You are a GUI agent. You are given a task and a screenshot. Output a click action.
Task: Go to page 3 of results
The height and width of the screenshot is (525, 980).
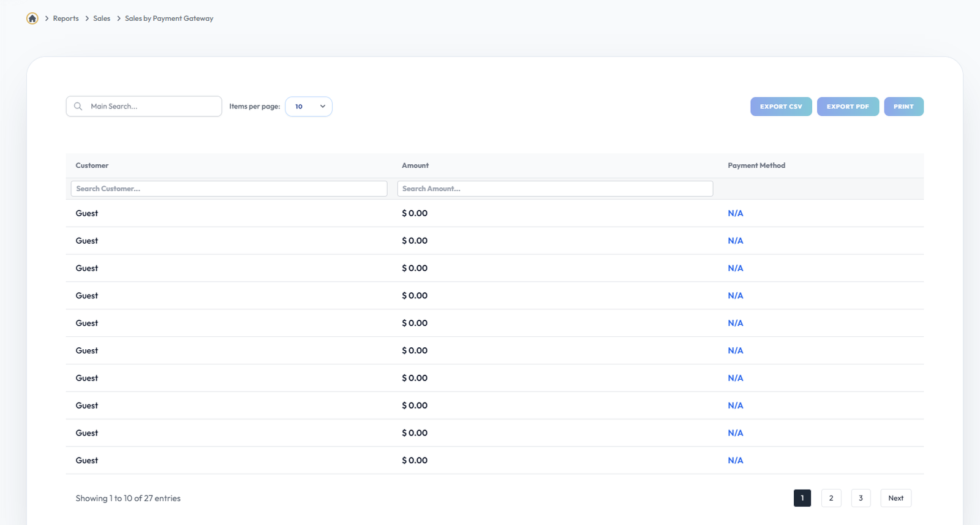point(861,498)
